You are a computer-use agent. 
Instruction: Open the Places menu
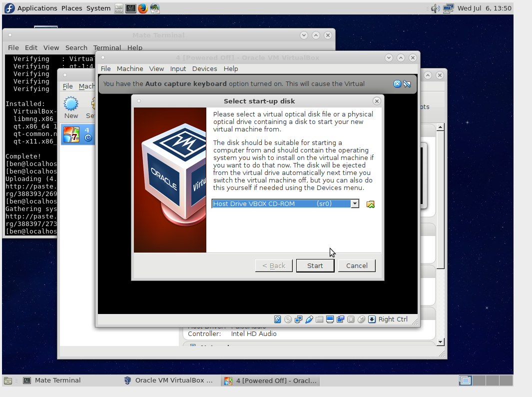(71, 8)
